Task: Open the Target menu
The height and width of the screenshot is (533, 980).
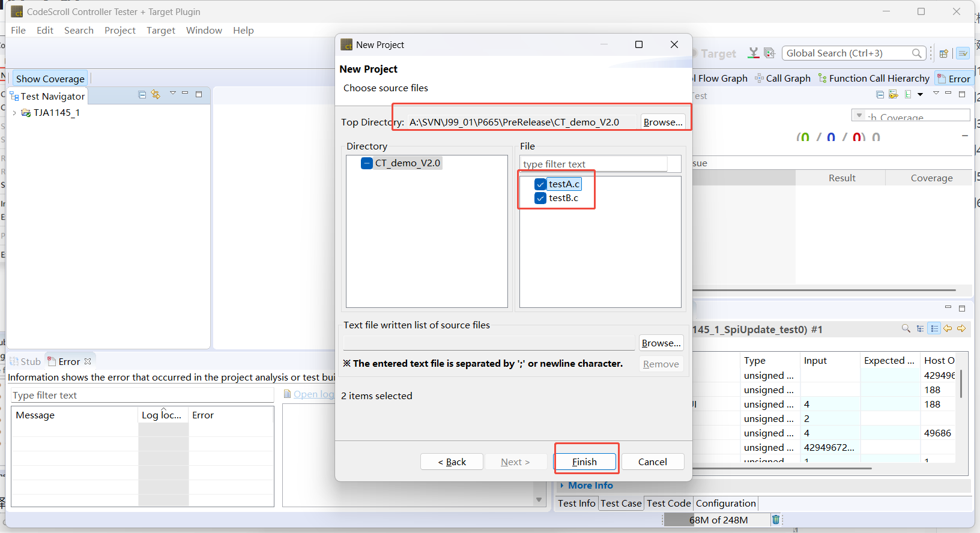Action: pos(161,30)
